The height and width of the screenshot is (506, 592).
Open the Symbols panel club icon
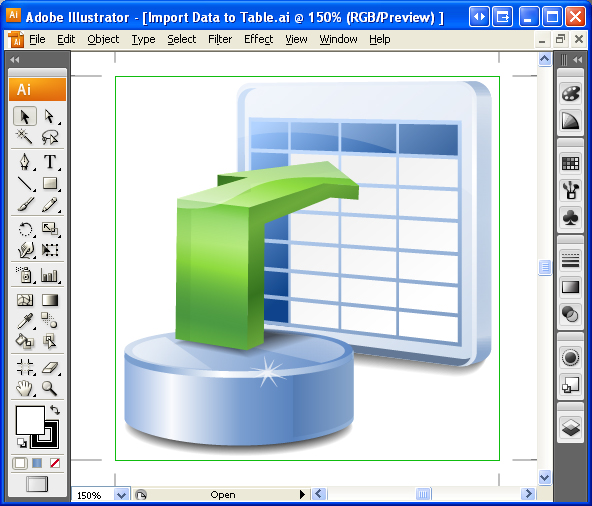(x=570, y=218)
